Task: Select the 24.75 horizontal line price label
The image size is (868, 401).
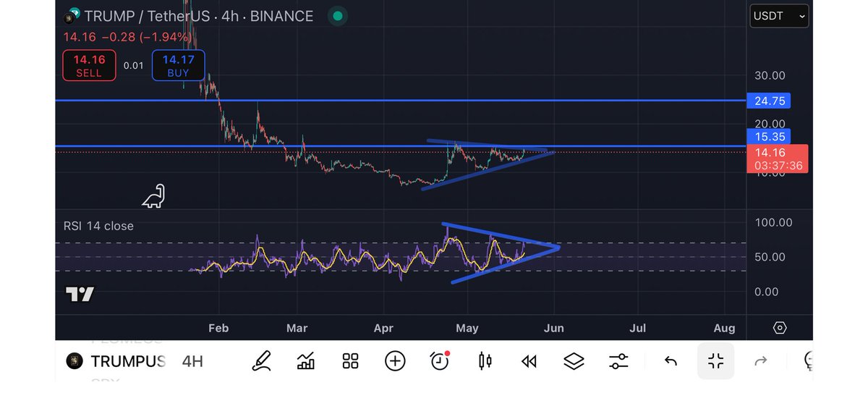Action: pyautogui.click(x=767, y=101)
